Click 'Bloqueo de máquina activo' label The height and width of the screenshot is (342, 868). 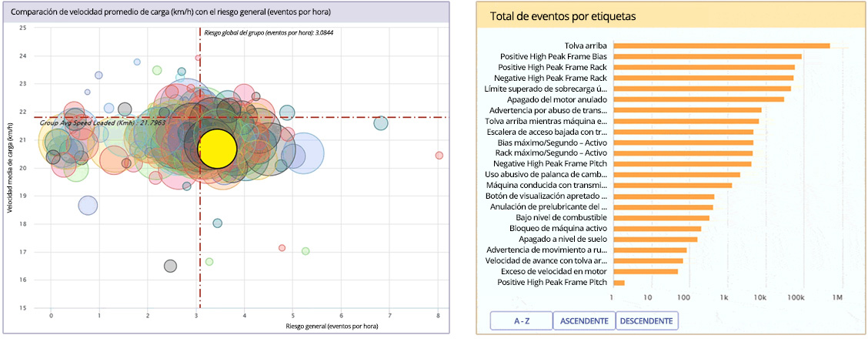click(x=559, y=228)
